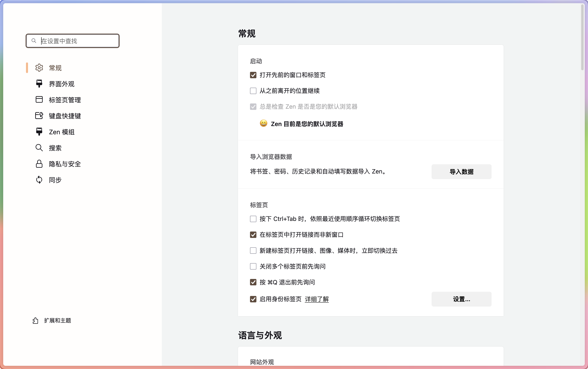Click the padlock icon for 隐私与安全
The height and width of the screenshot is (369, 588).
point(39,164)
